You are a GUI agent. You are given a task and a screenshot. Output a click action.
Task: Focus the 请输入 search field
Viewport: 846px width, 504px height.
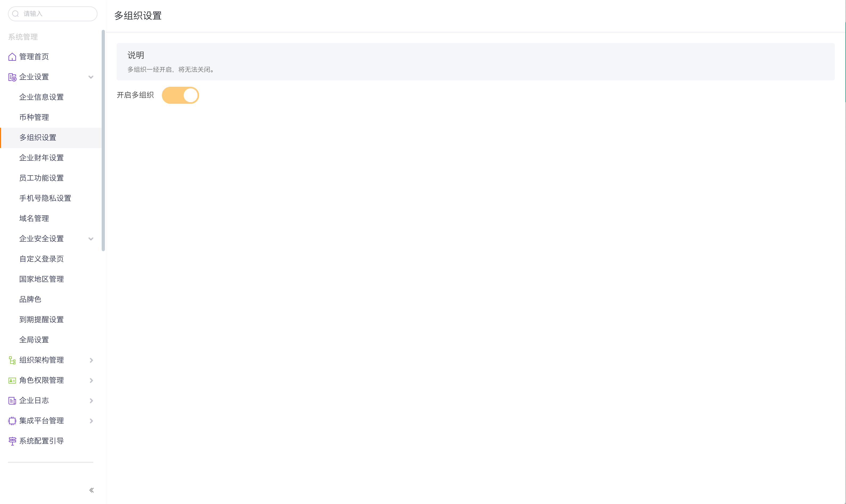[x=53, y=14]
